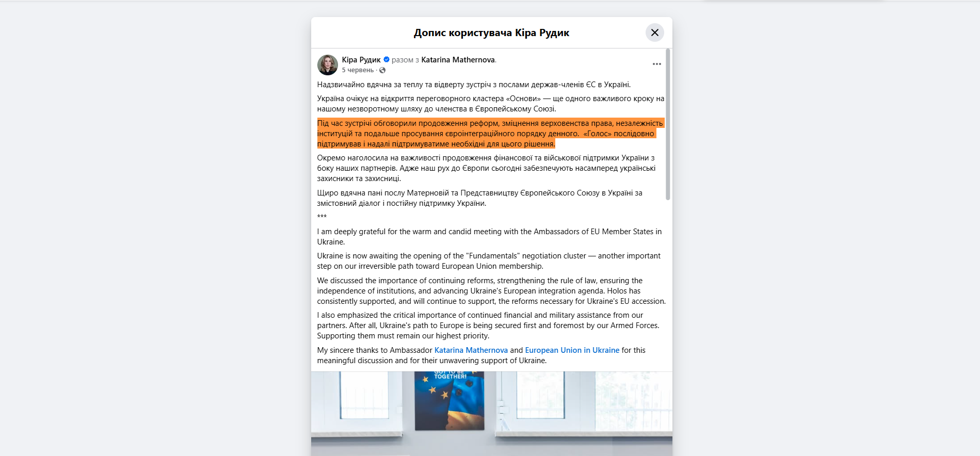Image resolution: width=980 pixels, height=456 pixels.
Task: Click the public audience globe icon
Action: [382, 70]
